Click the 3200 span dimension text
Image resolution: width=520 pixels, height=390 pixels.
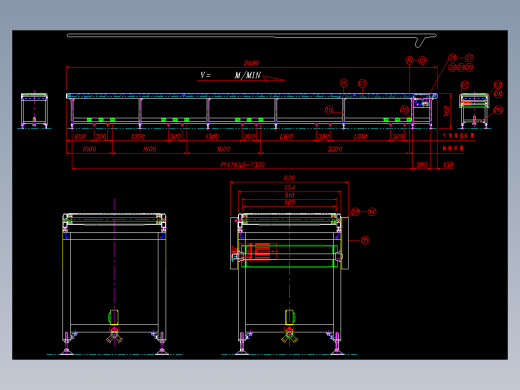click(335, 149)
